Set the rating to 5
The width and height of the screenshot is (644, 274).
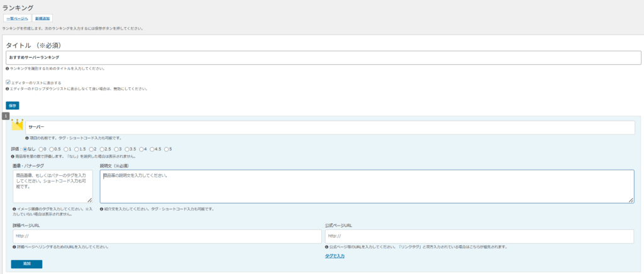tap(166, 149)
